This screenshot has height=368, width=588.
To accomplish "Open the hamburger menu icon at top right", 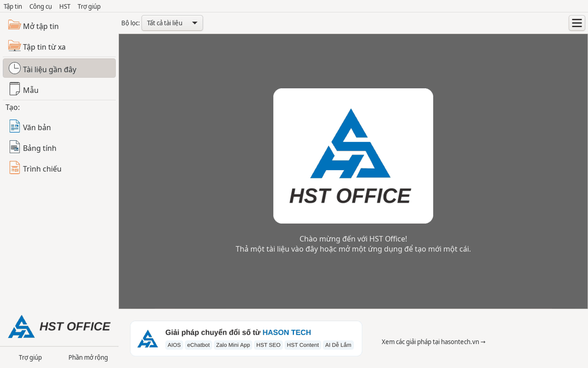I will (x=577, y=24).
